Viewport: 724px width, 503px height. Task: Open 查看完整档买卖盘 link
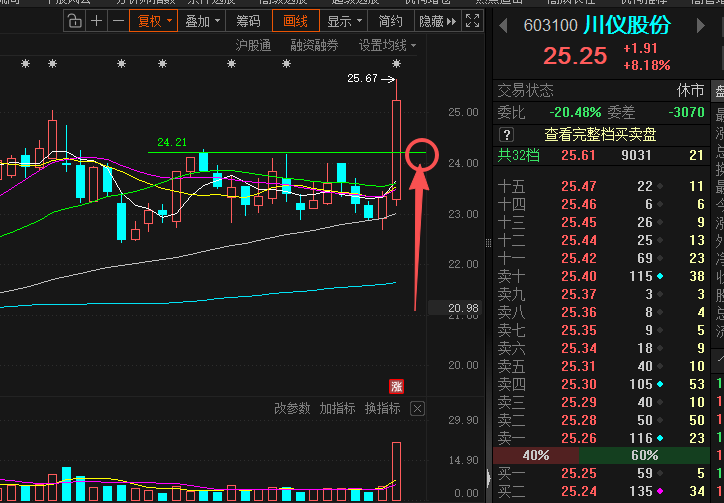(600, 135)
